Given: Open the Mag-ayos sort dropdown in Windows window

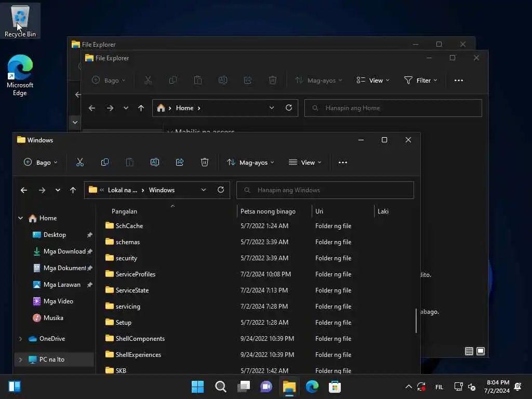Looking at the screenshot, I should coord(250,163).
